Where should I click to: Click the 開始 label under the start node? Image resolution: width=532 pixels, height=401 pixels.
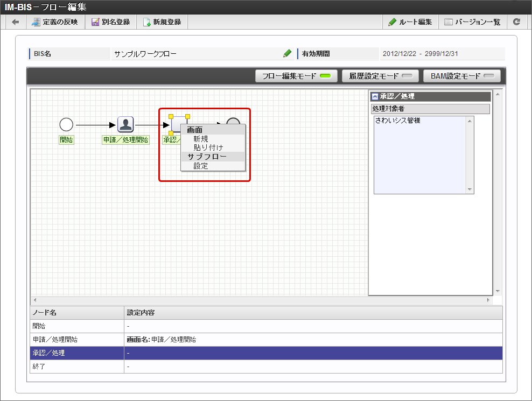[66, 140]
